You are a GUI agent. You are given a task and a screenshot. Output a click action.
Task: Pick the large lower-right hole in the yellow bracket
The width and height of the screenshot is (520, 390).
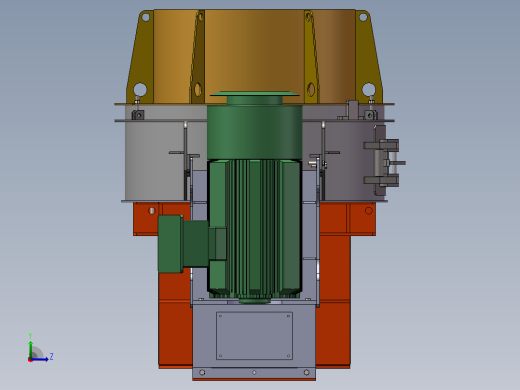point(368,89)
